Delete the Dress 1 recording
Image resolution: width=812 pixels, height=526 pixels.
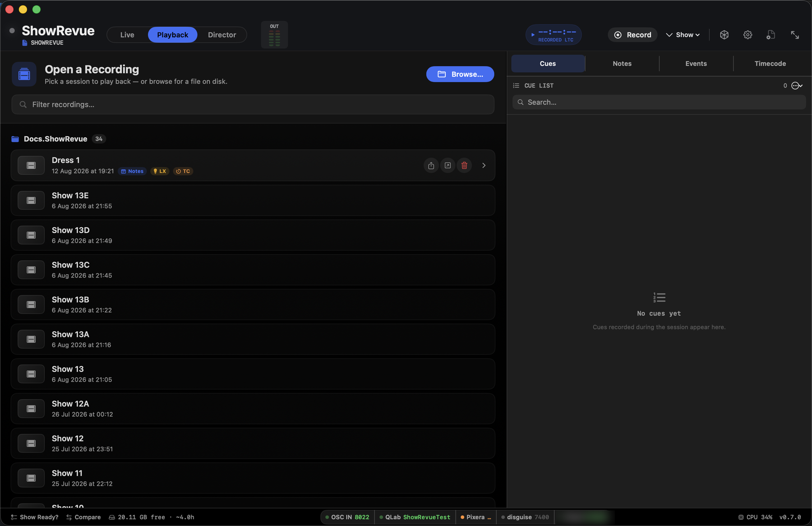click(464, 166)
